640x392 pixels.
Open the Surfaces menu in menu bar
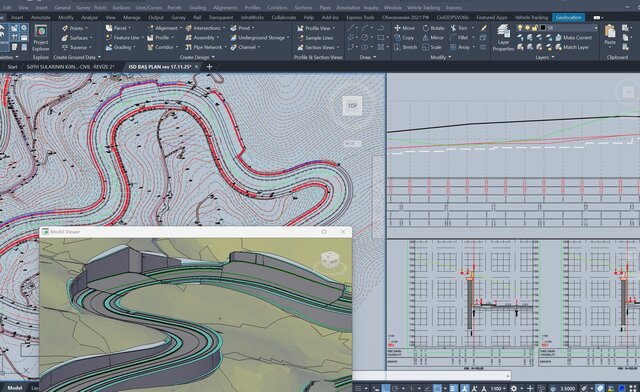tap(121, 7)
